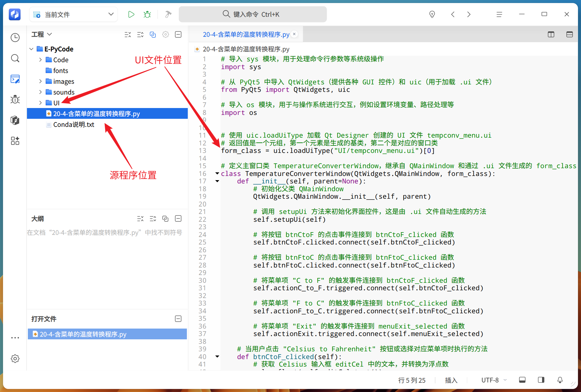Open recent history clock sidebar icon
This screenshot has width=581, height=392.
(15, 38)
